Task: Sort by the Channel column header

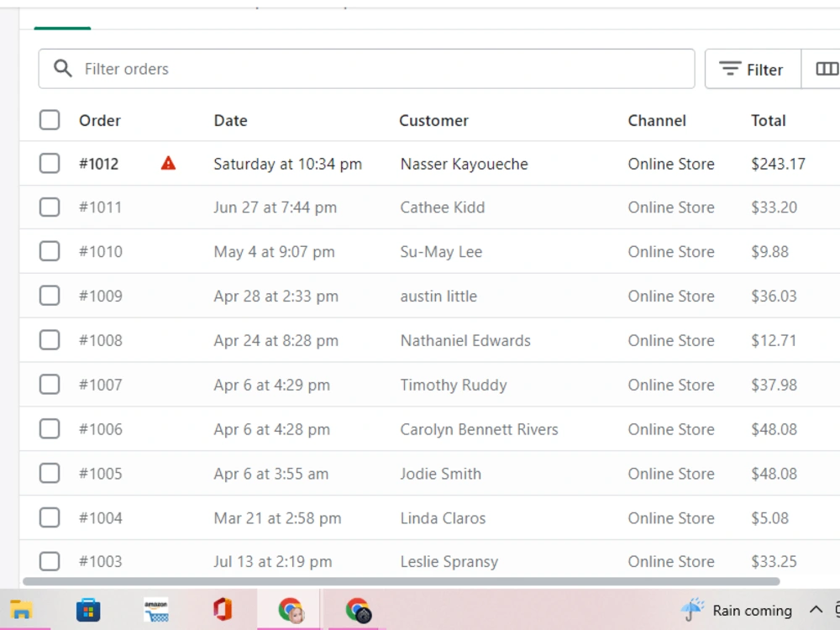Action: (657, 120)
